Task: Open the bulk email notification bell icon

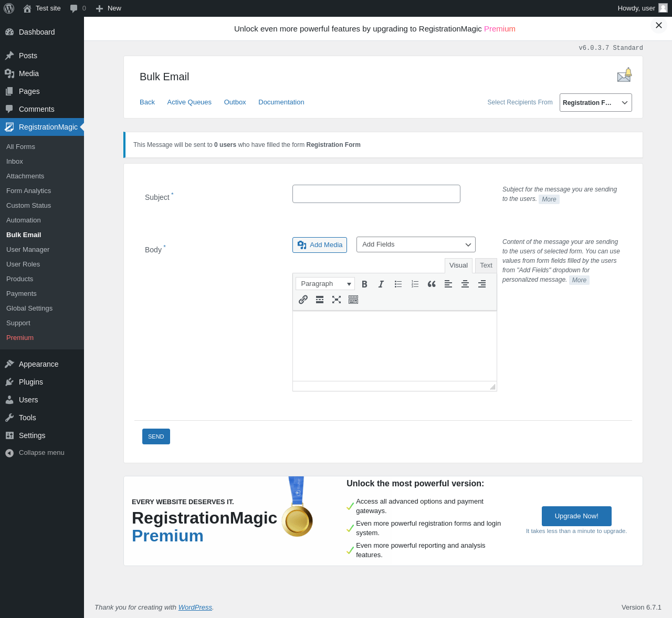Action: tap(624, 75)
